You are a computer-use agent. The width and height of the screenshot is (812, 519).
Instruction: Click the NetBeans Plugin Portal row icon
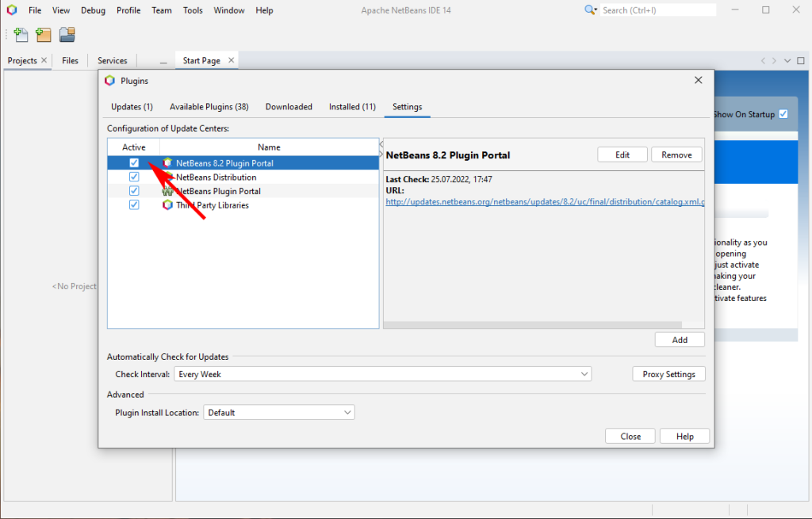[x=167, y=191]
